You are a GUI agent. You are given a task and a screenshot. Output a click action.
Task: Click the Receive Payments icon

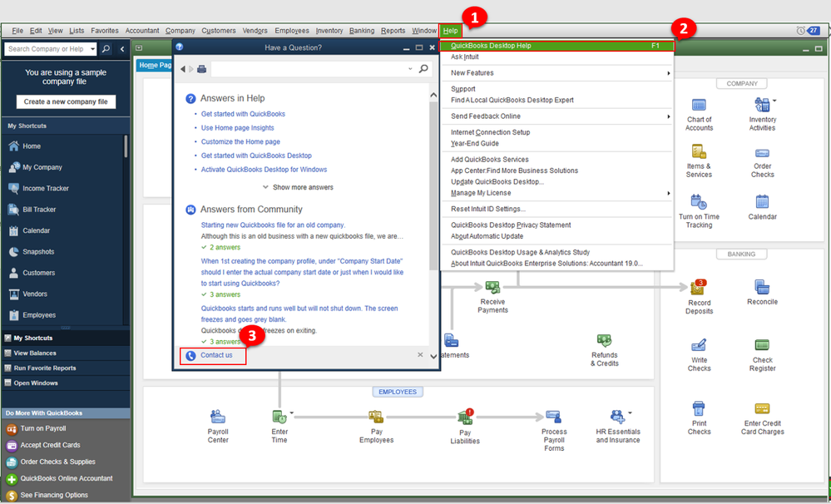[x=492, y=287]
